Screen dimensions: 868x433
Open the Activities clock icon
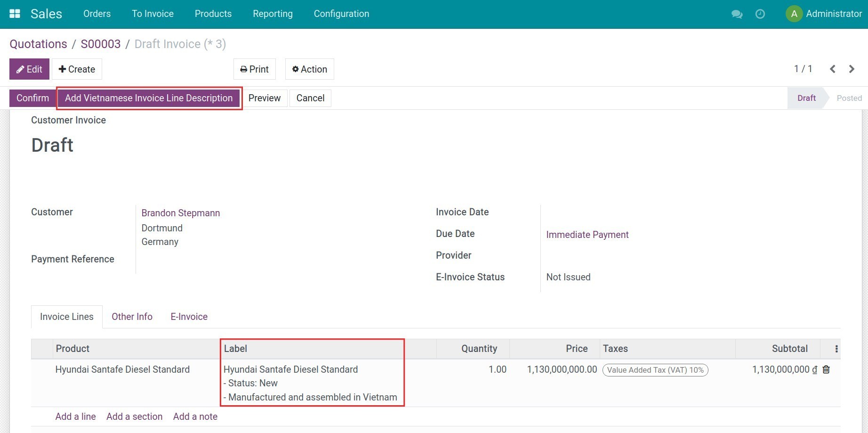point(760,14)
